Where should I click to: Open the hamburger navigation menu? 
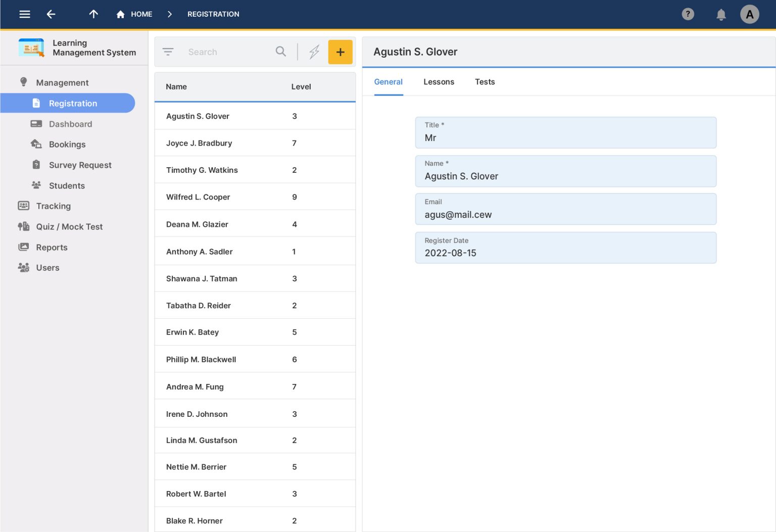tap(25, 14)
